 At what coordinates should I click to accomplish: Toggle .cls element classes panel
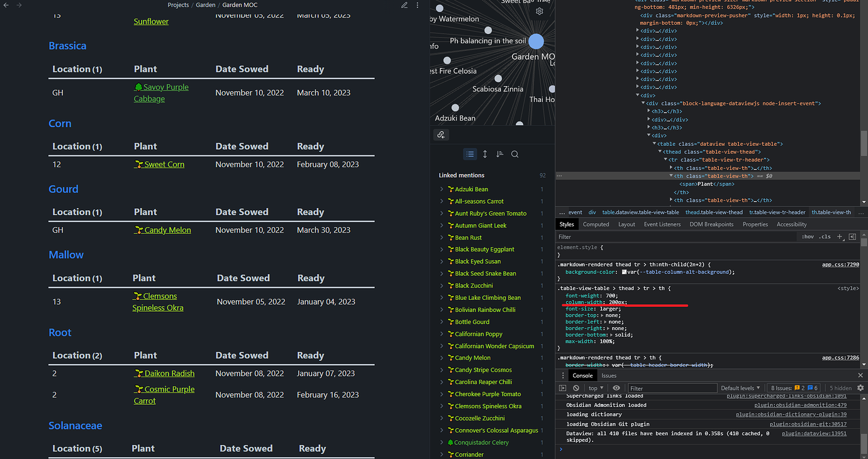click(x=825, y=237)
